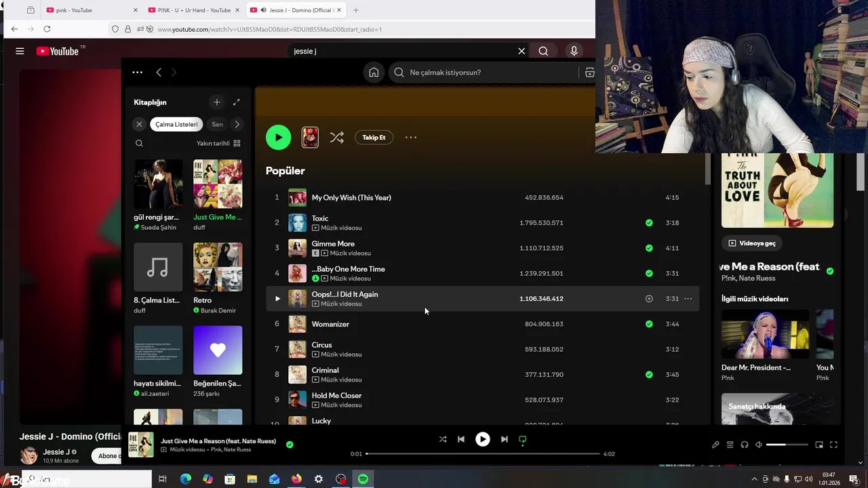Open more options for Oops!...I Did It Again
This screenshot has height=488, width=868.
[688, 299]
